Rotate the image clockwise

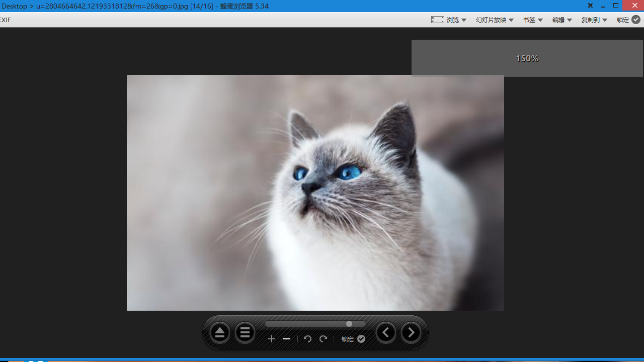click(324, 339)
